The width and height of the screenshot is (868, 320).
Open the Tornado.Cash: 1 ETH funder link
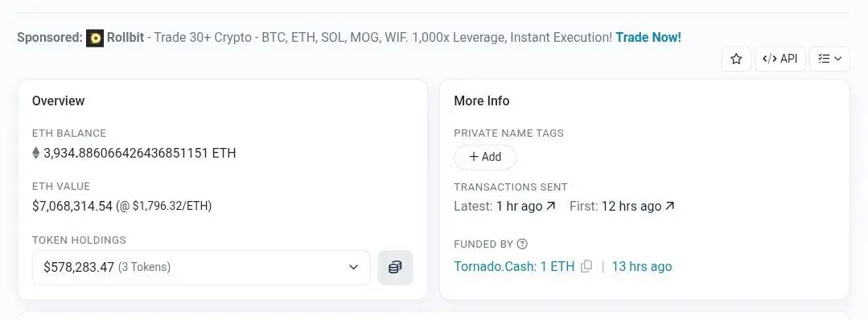point(514,267)
